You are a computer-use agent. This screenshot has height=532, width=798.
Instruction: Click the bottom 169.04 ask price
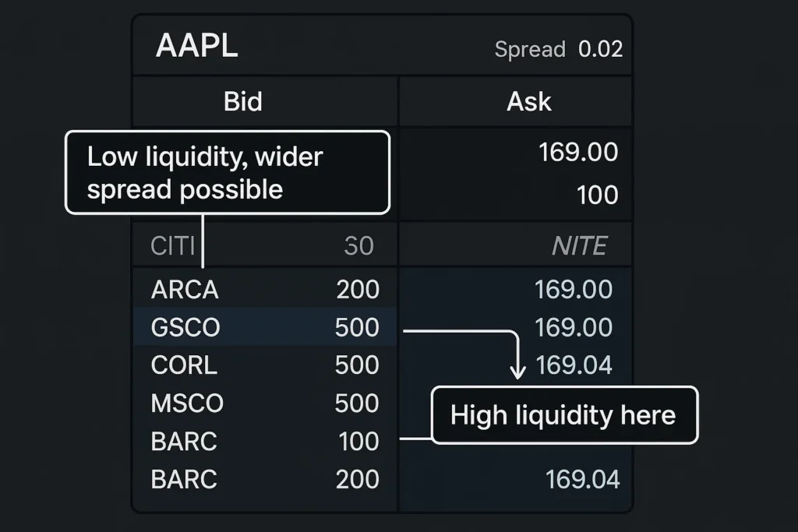pyautogui.click(x=583, y=479)
